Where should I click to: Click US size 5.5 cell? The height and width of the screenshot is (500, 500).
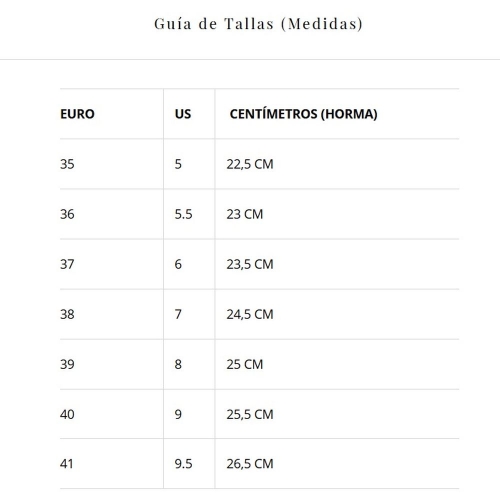point(183,214)
